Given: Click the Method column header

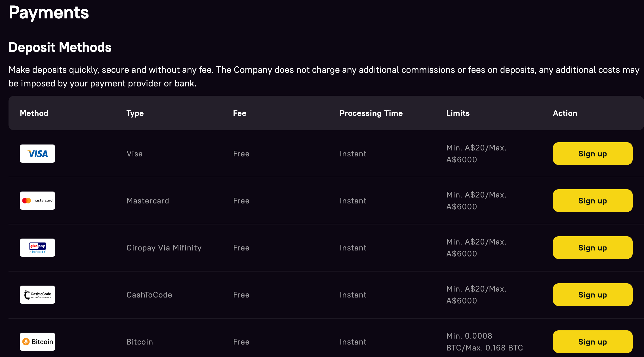Looking at the screenshot, I should [x=34, y=113].
